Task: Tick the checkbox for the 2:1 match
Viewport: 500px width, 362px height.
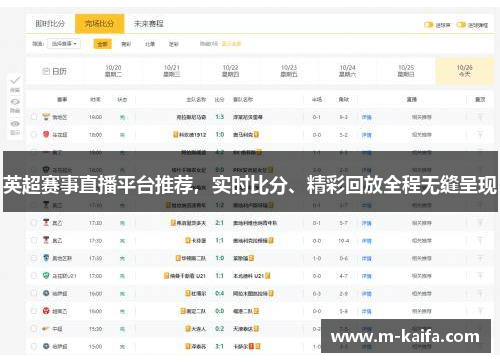Action: [x=34, y=223]
